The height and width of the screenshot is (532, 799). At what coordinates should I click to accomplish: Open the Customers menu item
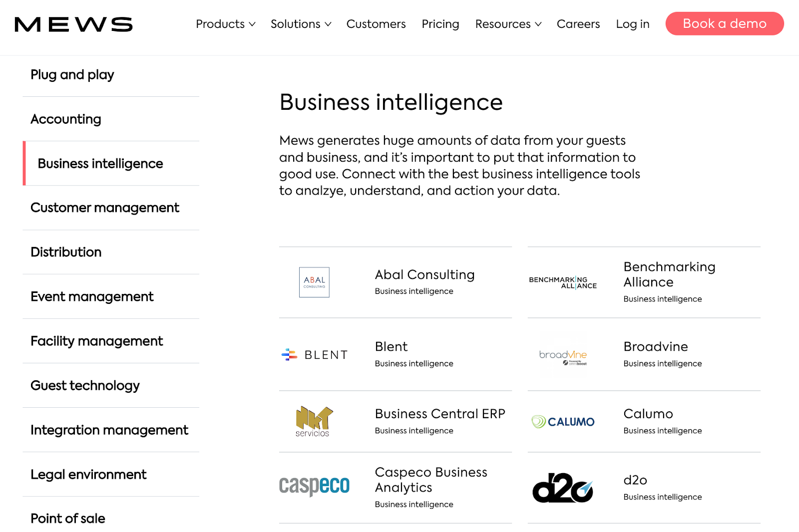coord(376,24)
